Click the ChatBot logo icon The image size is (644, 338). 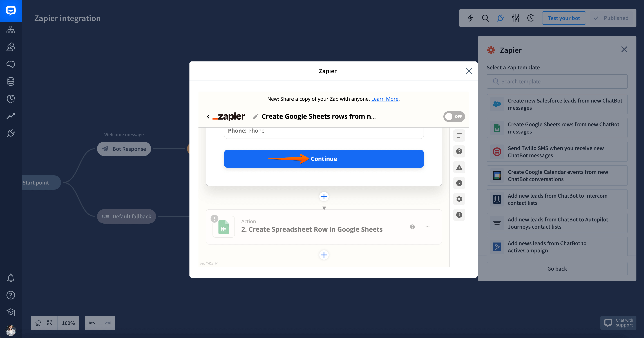tap(11, 11)
